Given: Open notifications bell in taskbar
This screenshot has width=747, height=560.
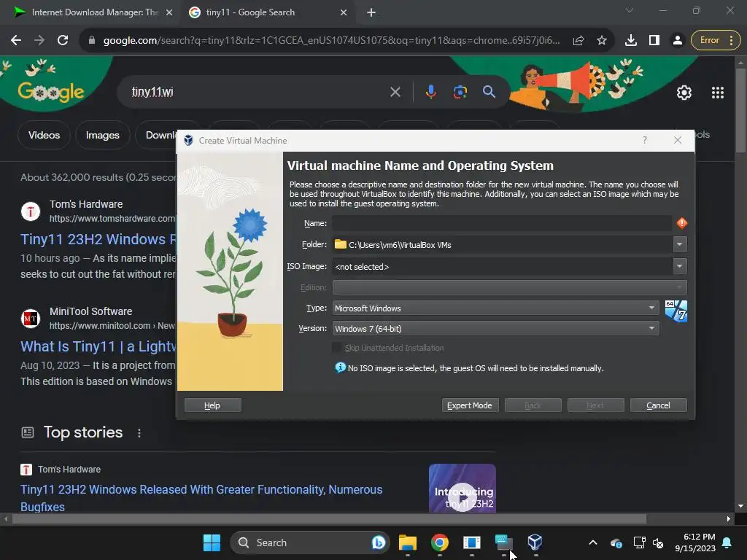Looking at the screenshot, I should [x=727, y=542].
